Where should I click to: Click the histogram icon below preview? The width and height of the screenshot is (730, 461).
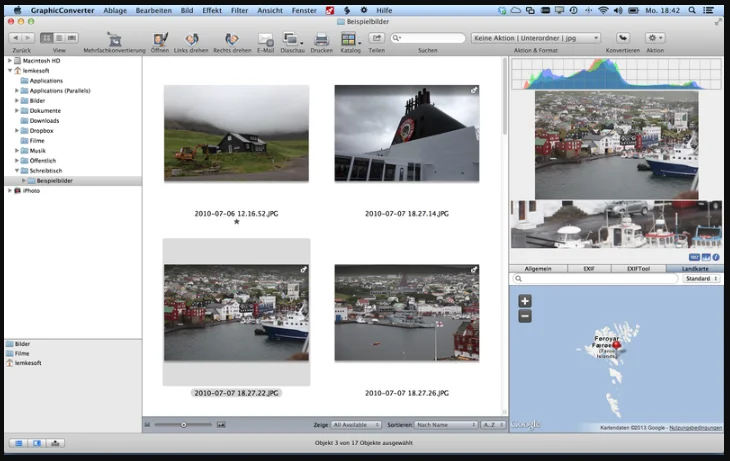pos(706,257)
